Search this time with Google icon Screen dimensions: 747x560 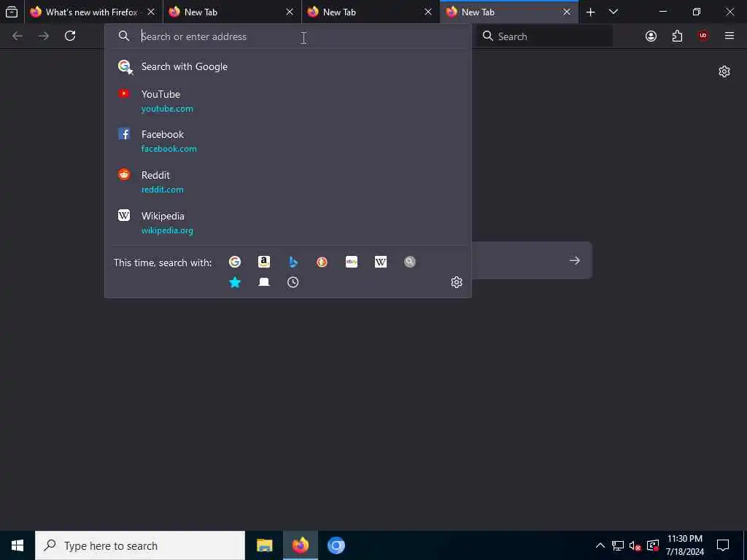tap(235, 262)
